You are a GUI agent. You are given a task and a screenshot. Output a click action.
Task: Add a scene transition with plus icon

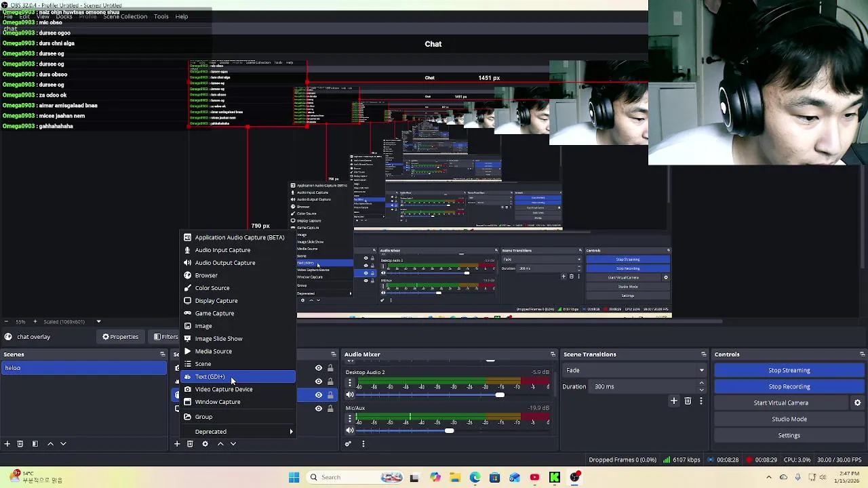[674, 401]
